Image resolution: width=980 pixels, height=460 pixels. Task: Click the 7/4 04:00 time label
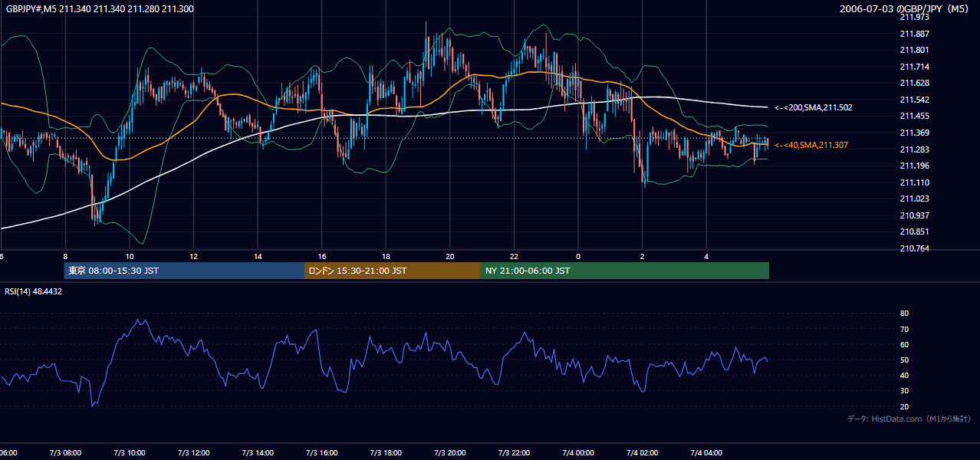706,453
